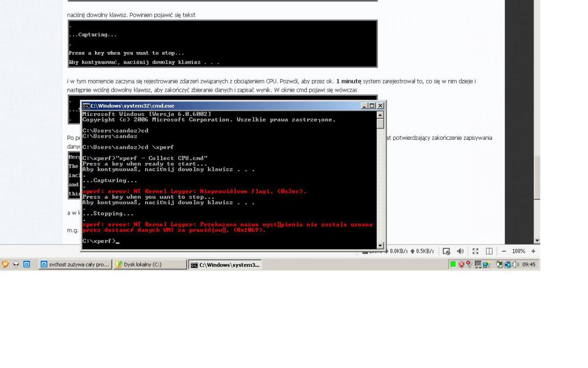
Task: Switch to the 'svchost zużywa cały pro...' taskbar window
Action: coord(75,264)
